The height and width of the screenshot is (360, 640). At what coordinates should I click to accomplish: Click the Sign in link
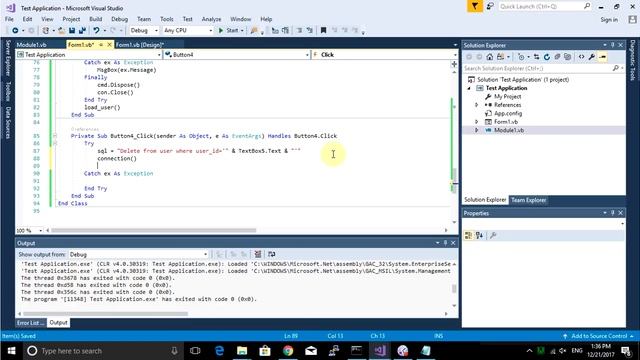coord(609,20)
